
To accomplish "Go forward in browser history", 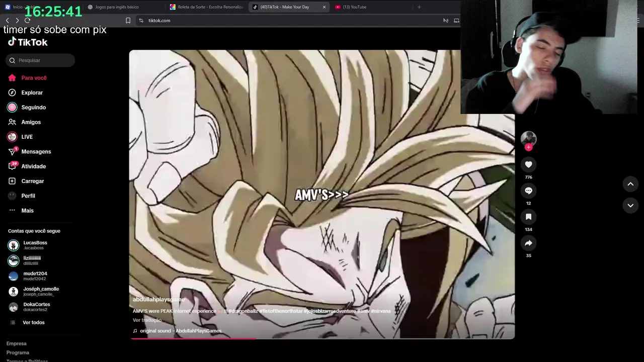I will [17, 21].
